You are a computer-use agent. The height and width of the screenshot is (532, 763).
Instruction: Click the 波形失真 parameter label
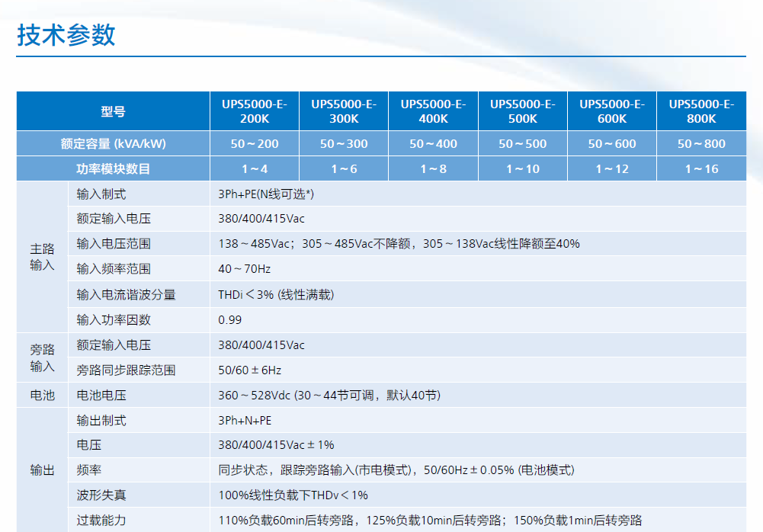(x=101, y=495)
